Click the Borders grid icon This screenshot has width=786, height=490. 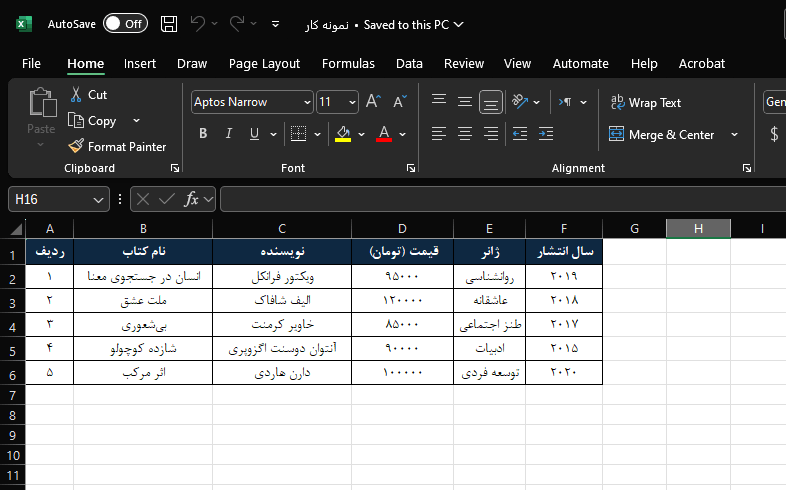pyautogui.click(x=298, y=134)
